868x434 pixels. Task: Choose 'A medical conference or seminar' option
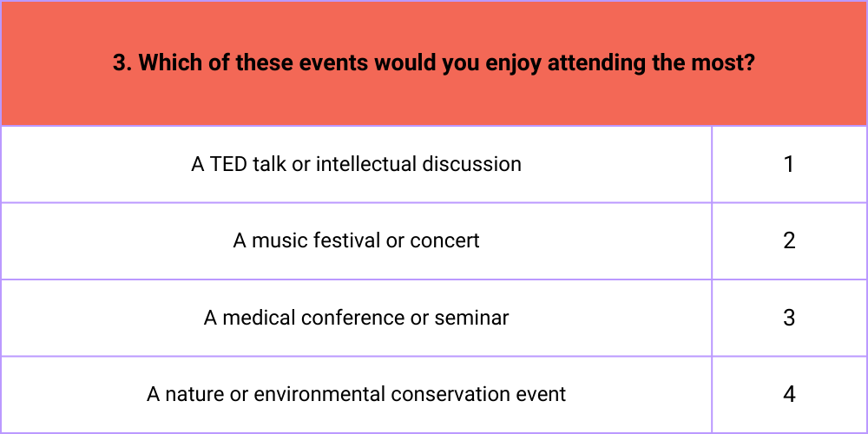click(357, 318)
